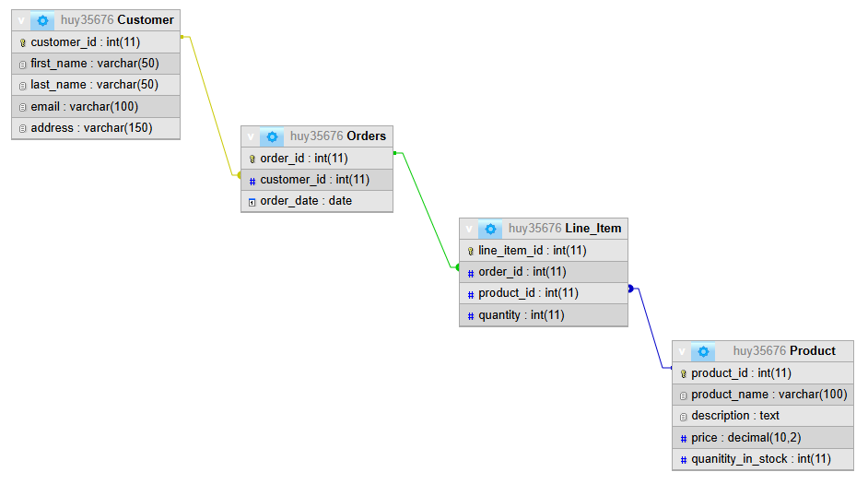Click the blue relation endpoint dot beside product_id in Line_Item
The image size is (868, 484).
coord(630,289)
